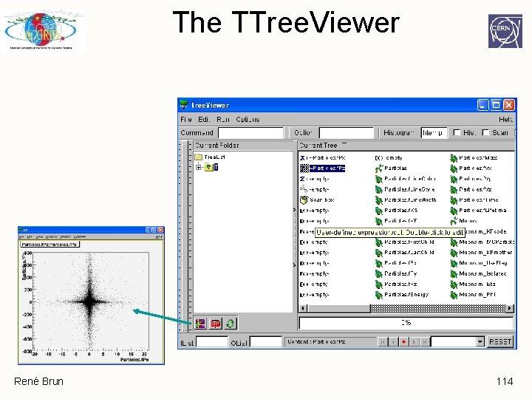Click the horizontal scrollbar thumb in Current Tree
The width and height of the screenshot is (532, 399).
click(x=338, y=308)
